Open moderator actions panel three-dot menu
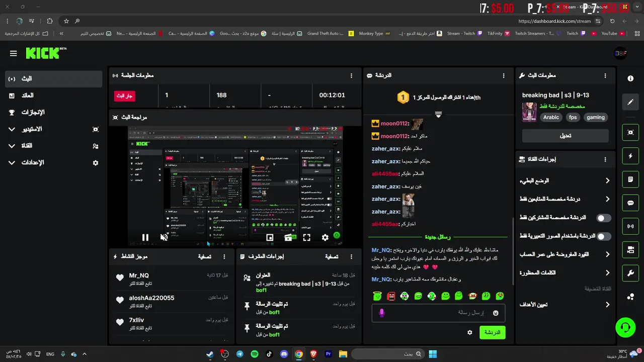This screenshot has height=362, width=644. [351, 256]
